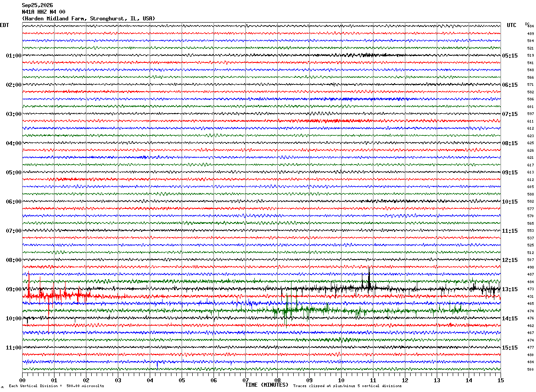Click the tall black spike near minute 11

pyautogui.click(x=369, y=277)
